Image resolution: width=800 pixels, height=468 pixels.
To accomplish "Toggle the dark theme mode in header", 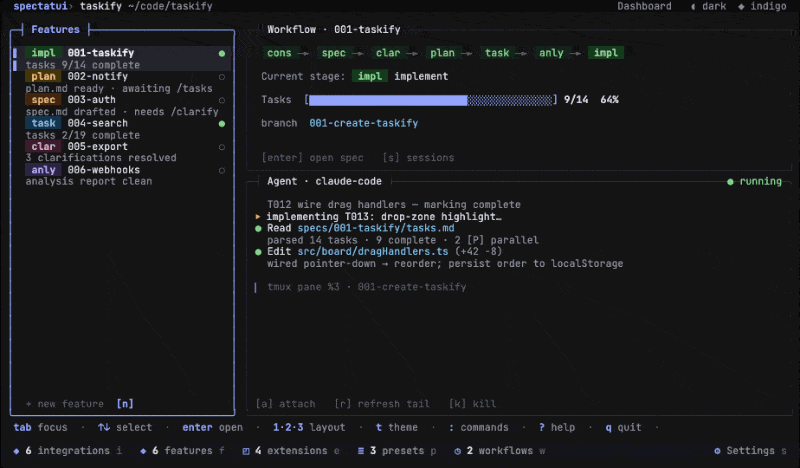I will (708, 7).
